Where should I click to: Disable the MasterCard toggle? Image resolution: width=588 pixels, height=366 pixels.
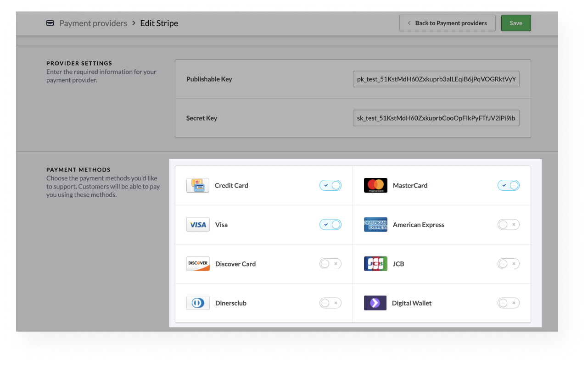click(509, 185)
